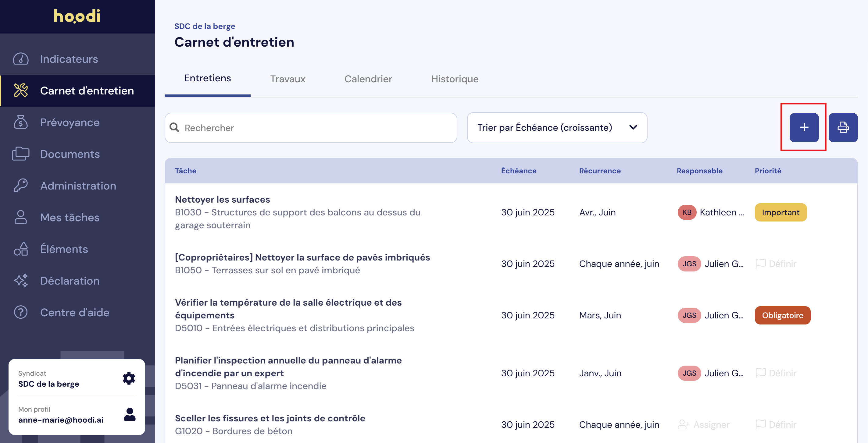Expand the Trier par Échéance dropdown

pos(557,128)
